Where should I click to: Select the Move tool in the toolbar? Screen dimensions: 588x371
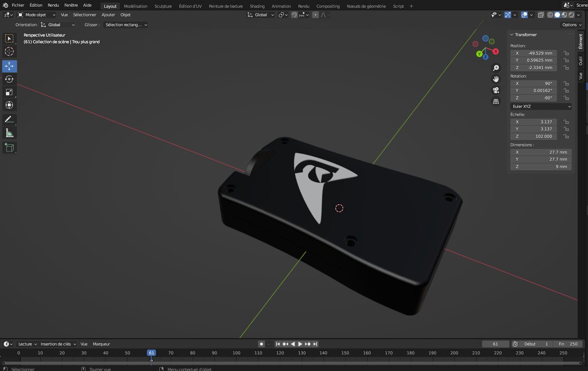(9, 66)
